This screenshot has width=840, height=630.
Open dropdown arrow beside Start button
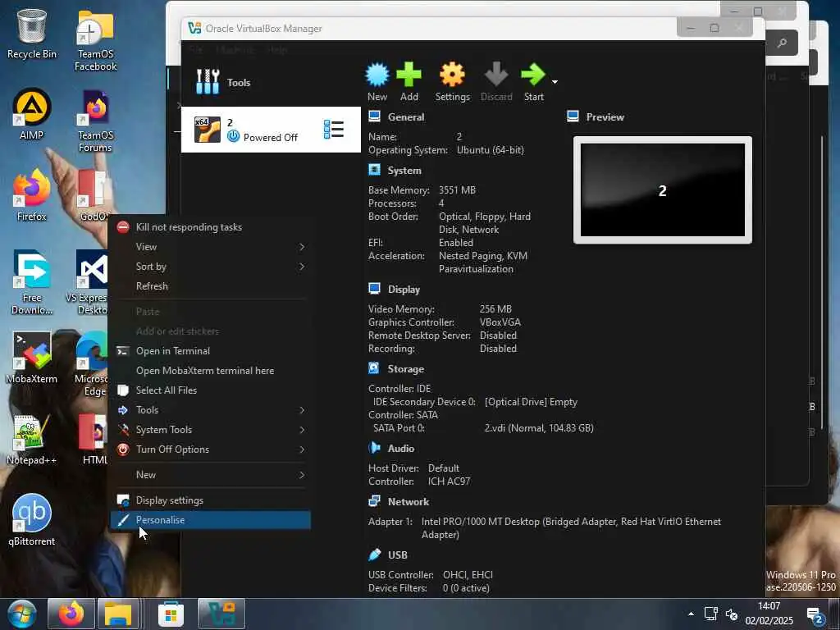click(x=555, y=82)
